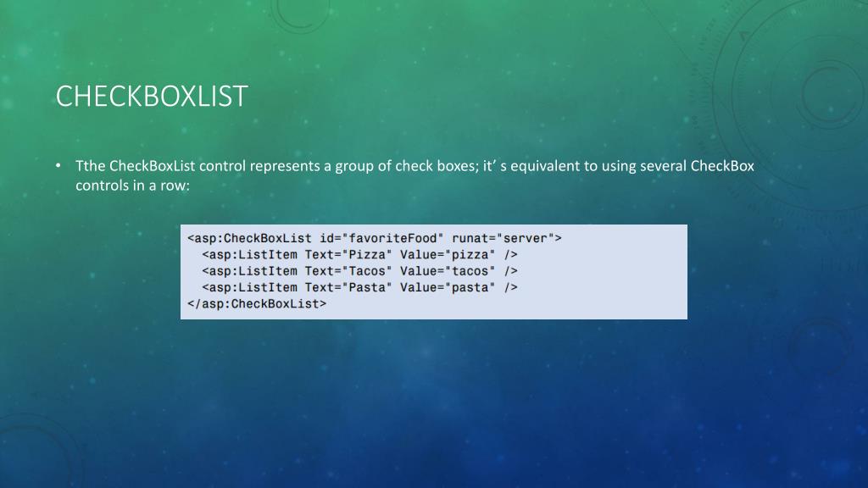Click the ListItem line with Text="Pizza"
Viewport: 868px width, 488px height.
click(x=359, y=254)
